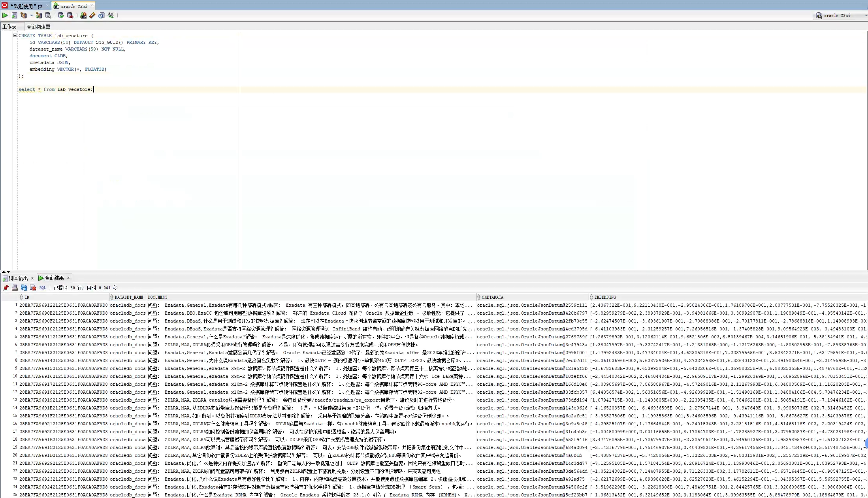The width and height of the screenshot is (868, 498).
Task: Sort by the ID column header
Action: click(x=64, y=297)
